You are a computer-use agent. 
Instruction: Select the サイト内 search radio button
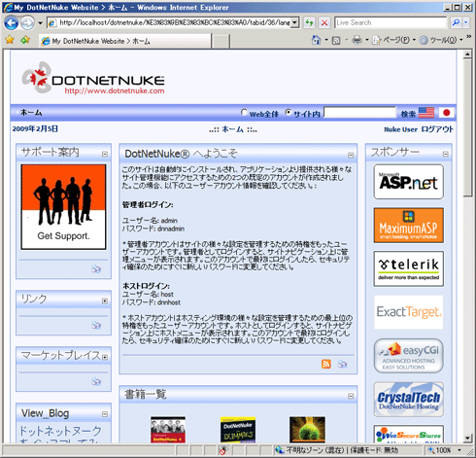(289, 112)
